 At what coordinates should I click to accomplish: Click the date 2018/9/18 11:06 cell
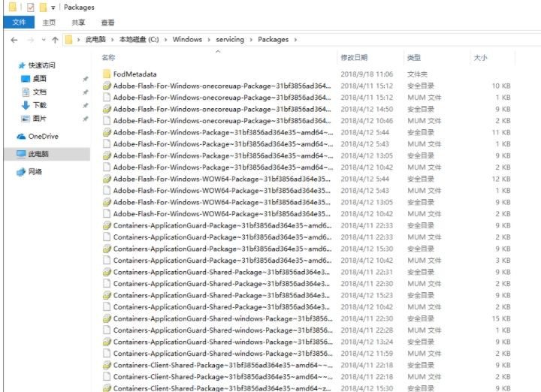tap(367, 74)
